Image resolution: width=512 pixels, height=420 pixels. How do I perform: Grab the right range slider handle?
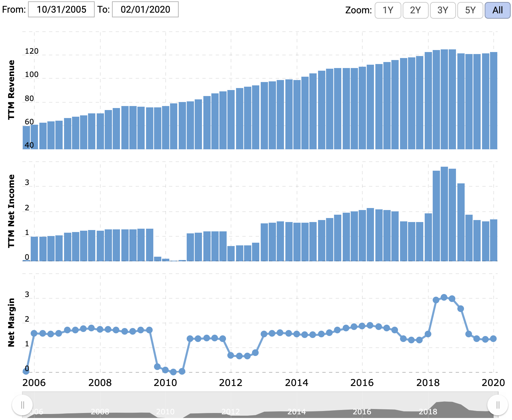point(498,405)
